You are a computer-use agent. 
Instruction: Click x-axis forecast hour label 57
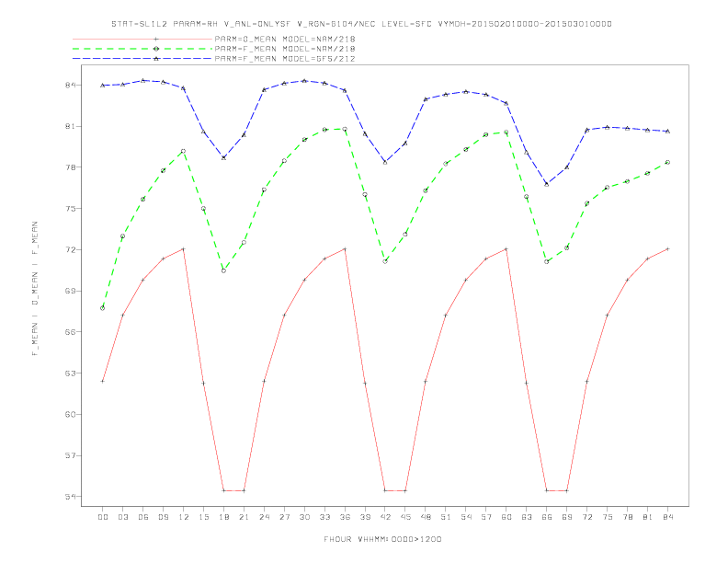click(486, 517)
